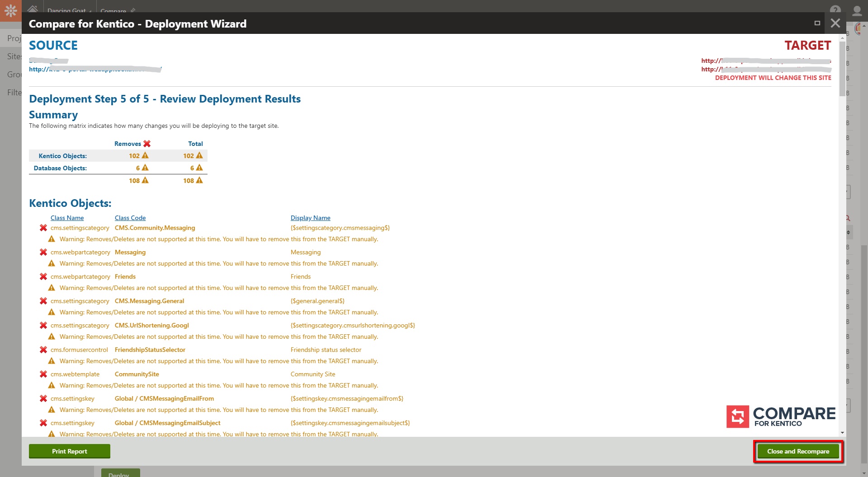Click CMS.UrlShortening.Googl class code

click(x=152, y=325)
